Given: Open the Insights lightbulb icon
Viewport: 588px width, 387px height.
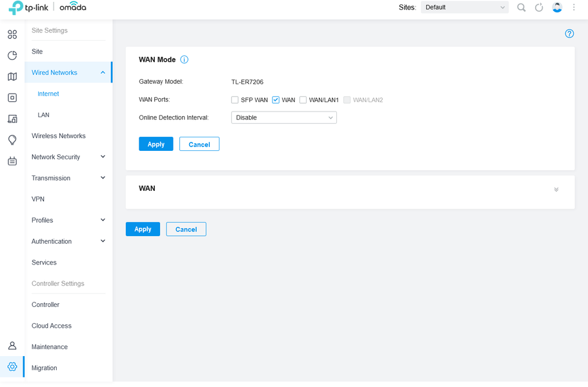Looking at the screenshot, I should click(12, 140).
